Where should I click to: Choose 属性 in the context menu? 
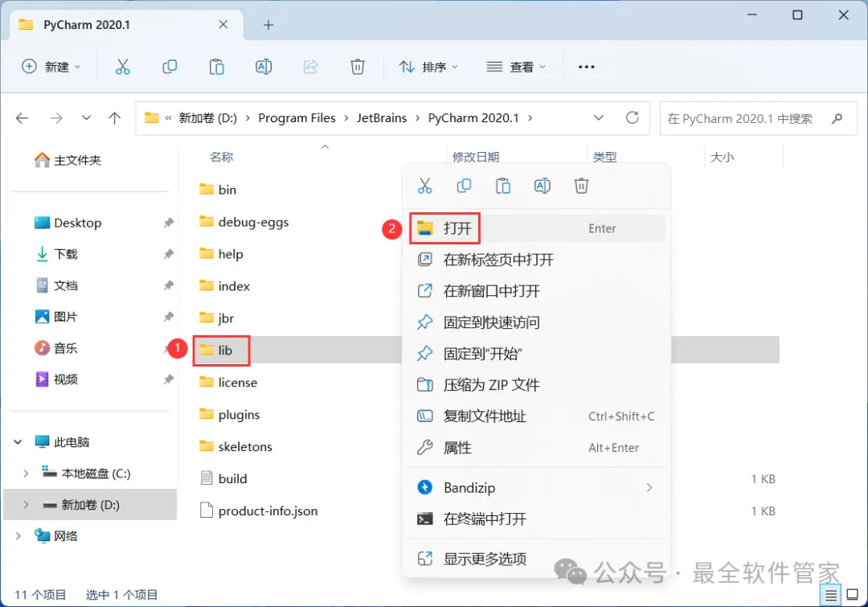click(536, 448)
